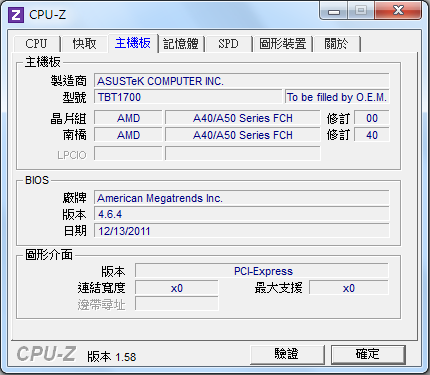Click the 日期 BIOS date label

click(75, 231)
